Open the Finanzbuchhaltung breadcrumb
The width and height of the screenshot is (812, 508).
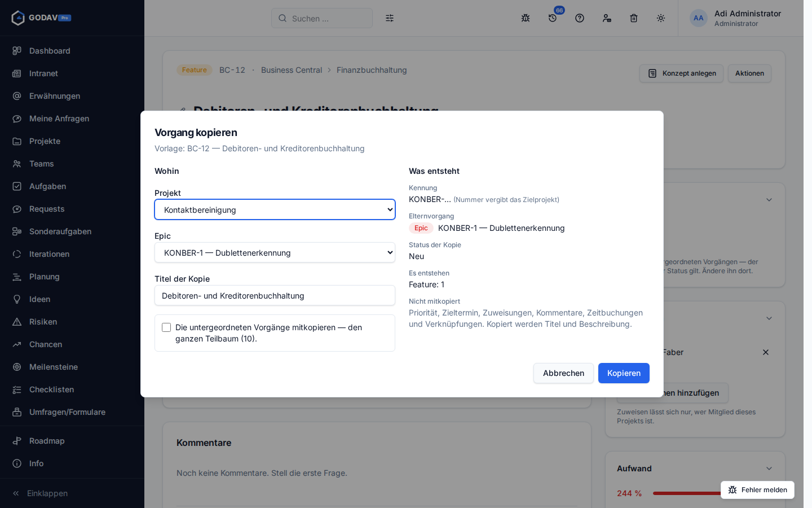click(372, 70)
